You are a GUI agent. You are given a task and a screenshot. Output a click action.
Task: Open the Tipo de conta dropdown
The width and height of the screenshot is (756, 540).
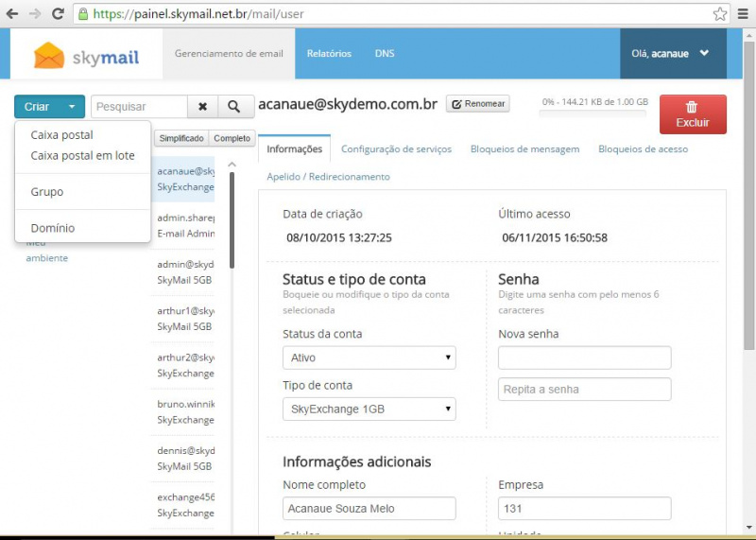369,409
